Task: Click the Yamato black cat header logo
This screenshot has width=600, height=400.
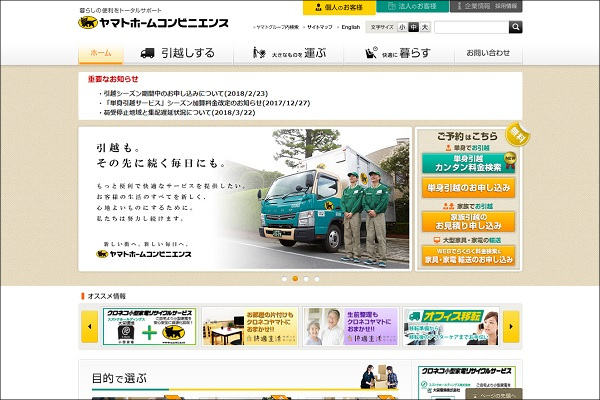Action: pos(153,23)
